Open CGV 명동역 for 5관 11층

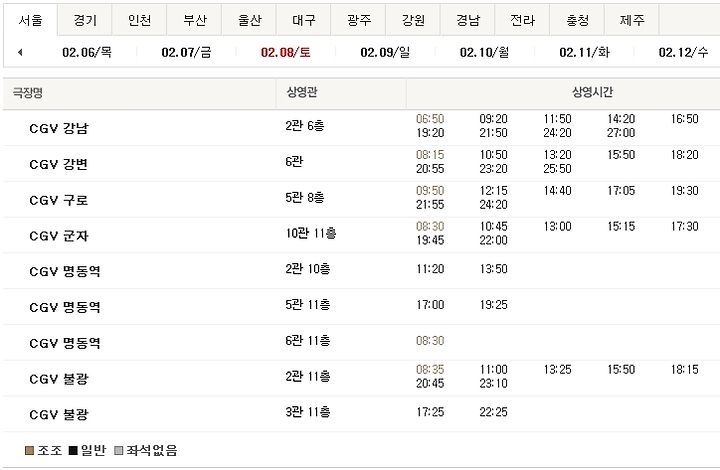click(x=65, y=307)
